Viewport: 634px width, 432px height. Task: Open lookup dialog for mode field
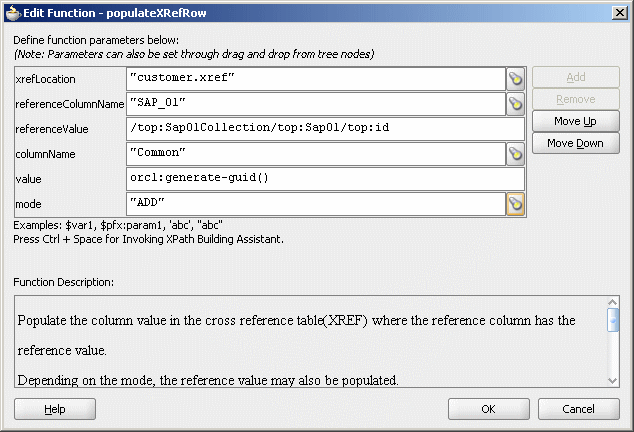click(x=516, y=204)
